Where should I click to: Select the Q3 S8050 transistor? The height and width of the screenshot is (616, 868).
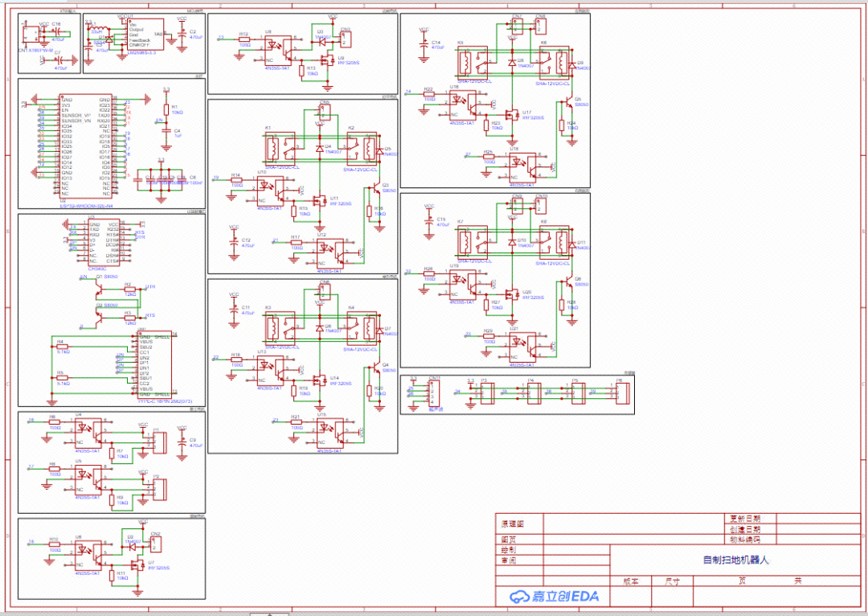click(375, 190)
